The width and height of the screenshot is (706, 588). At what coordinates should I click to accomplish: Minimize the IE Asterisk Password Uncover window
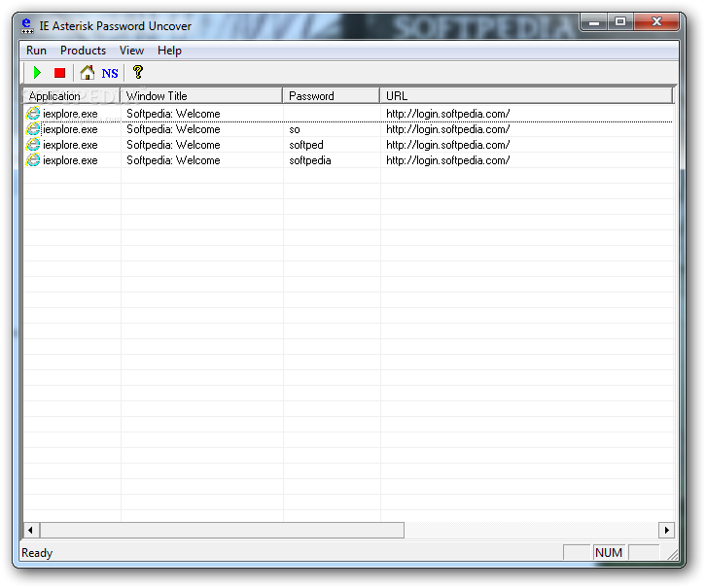594,21
